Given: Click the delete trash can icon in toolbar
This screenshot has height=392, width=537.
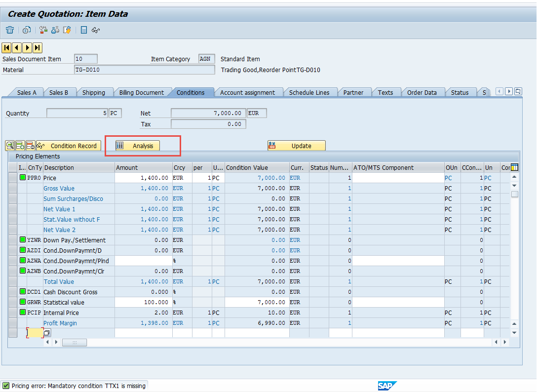Looking at the screenshot, I should pyautogui.click(x=9, y=30).
